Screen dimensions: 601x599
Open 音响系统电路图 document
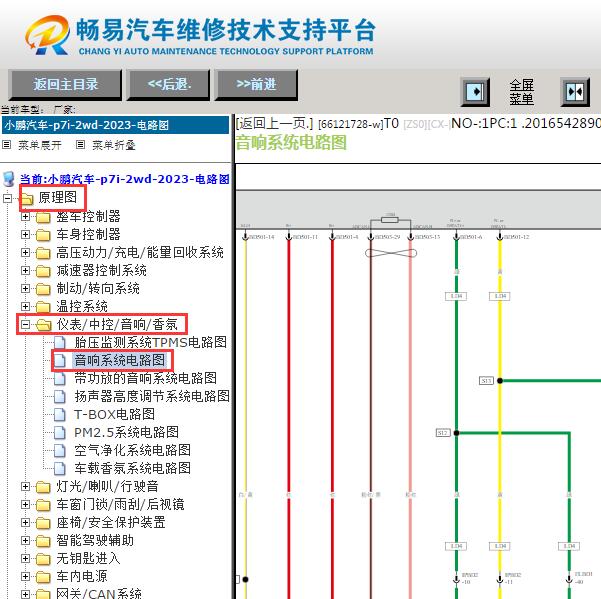click(120, 360)
